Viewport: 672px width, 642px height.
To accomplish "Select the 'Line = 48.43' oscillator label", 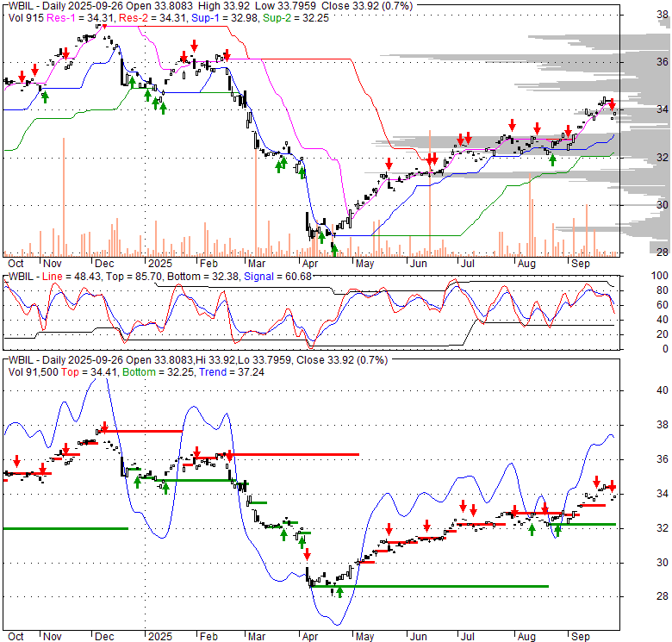I will [72, 277].
